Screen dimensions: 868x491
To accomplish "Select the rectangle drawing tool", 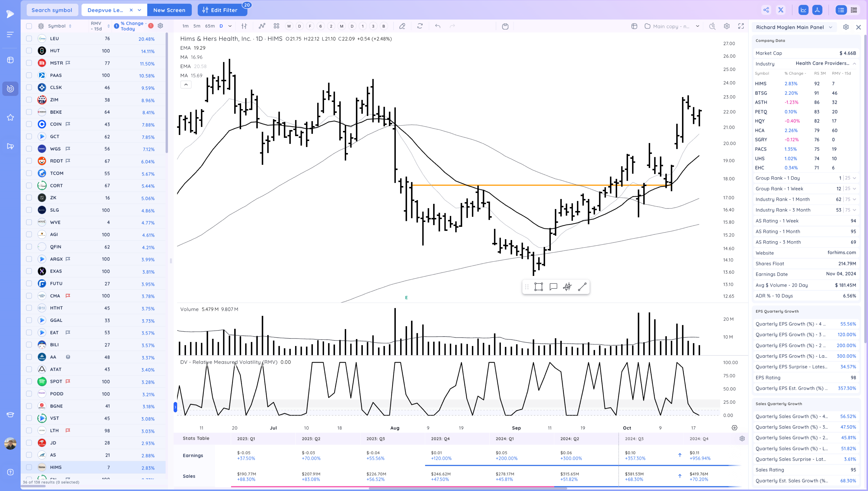I will click(538, 287).
